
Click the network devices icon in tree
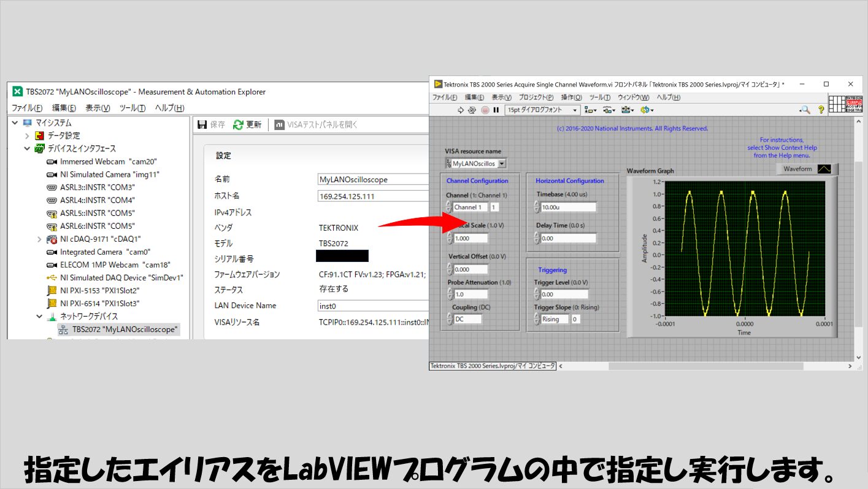pyautogui.click(x=52, y=317)
